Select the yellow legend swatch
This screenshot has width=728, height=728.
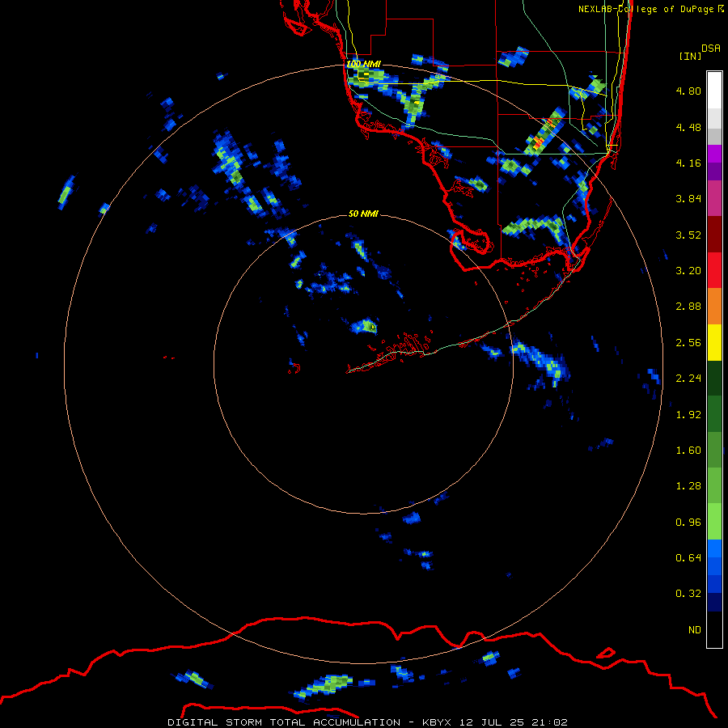click(714, 343)
